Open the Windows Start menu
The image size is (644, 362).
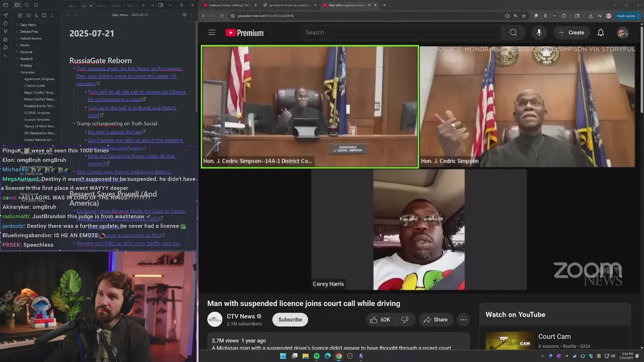283,356
